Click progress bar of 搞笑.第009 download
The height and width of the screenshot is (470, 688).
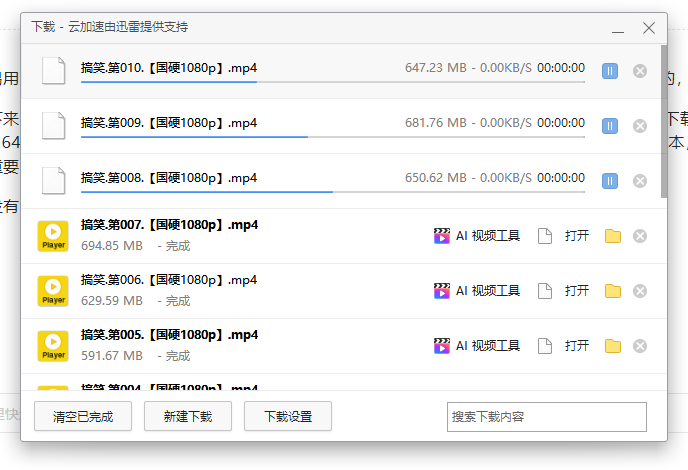(x=333, y=137)
